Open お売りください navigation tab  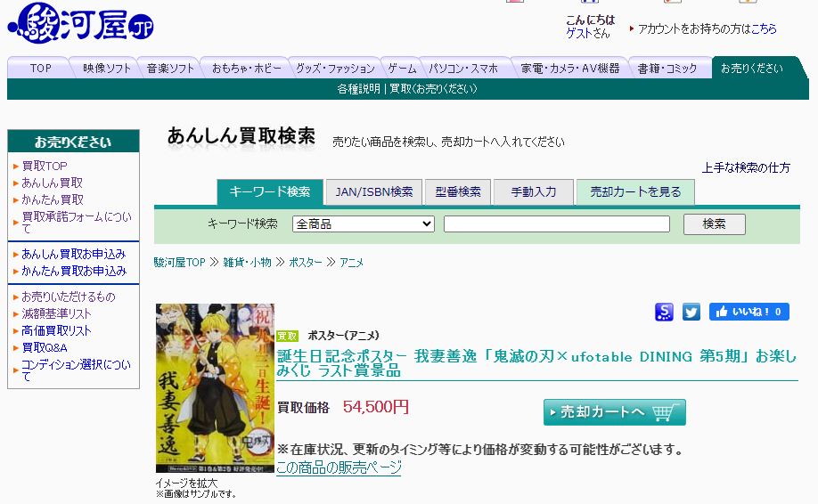point(752,68)
